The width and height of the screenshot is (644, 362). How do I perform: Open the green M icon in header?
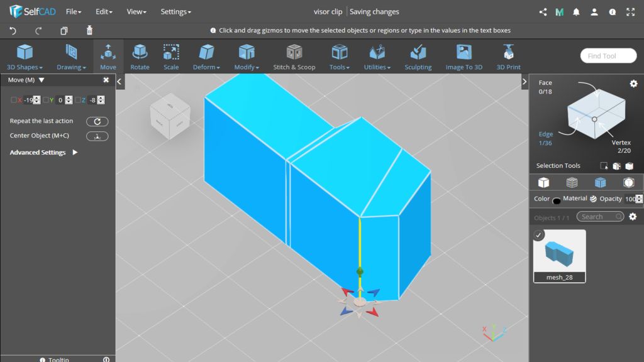click(559, 12)
